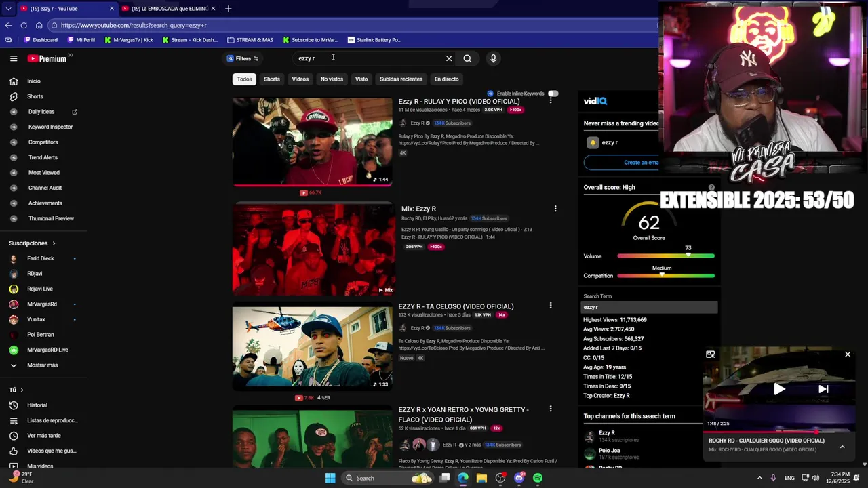The image size is (868, 488).
Task: Run search with magnifier icon
Action: (x=467, y=58)
